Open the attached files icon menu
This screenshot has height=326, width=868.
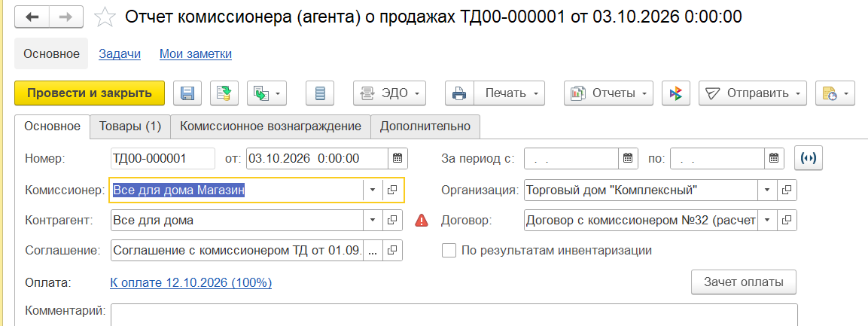(835, 93)
